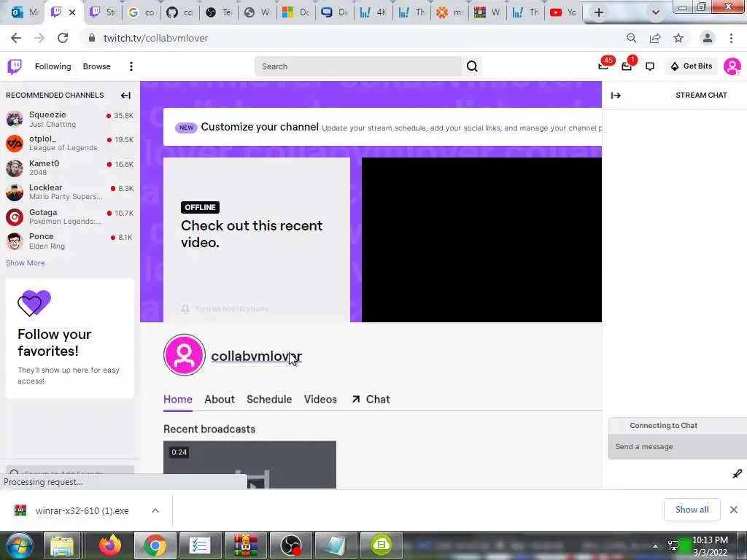Show hidden tray icons arrow
Viewport: 747px width, 560px height.
(656, 546)
